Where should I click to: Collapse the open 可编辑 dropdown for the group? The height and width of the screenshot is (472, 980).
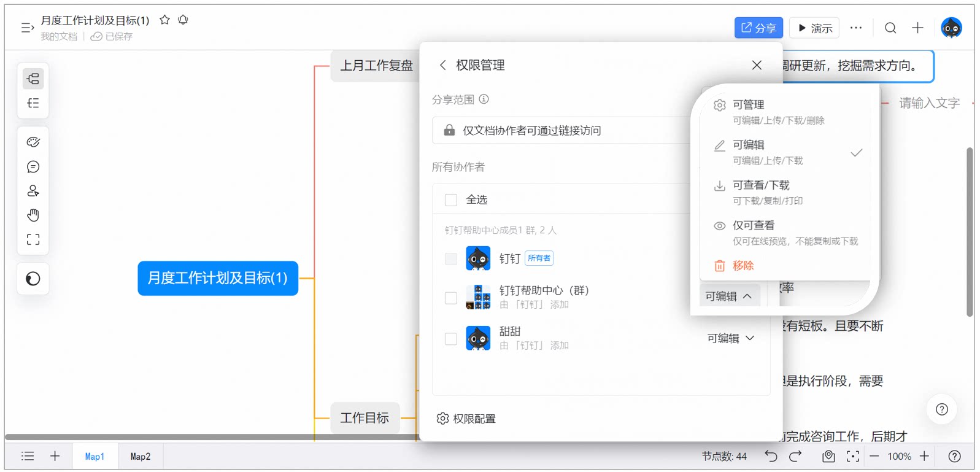[x=729, y=296]
